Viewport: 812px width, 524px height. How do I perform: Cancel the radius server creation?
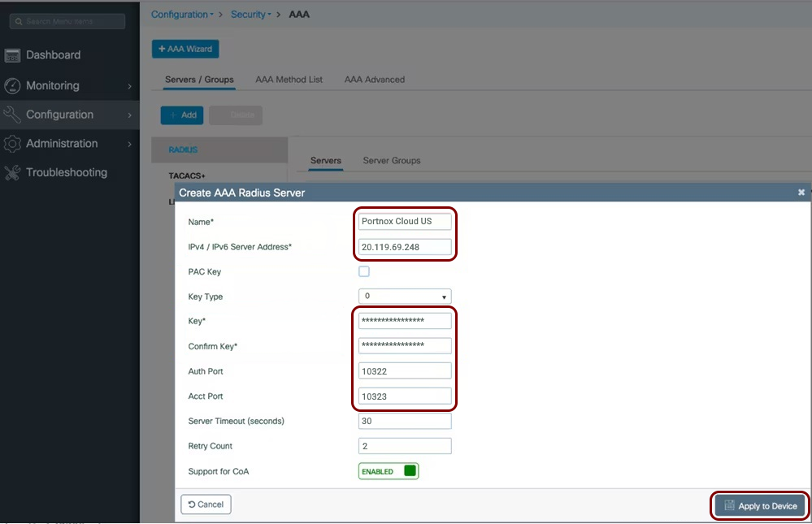(x=206, y=505)
